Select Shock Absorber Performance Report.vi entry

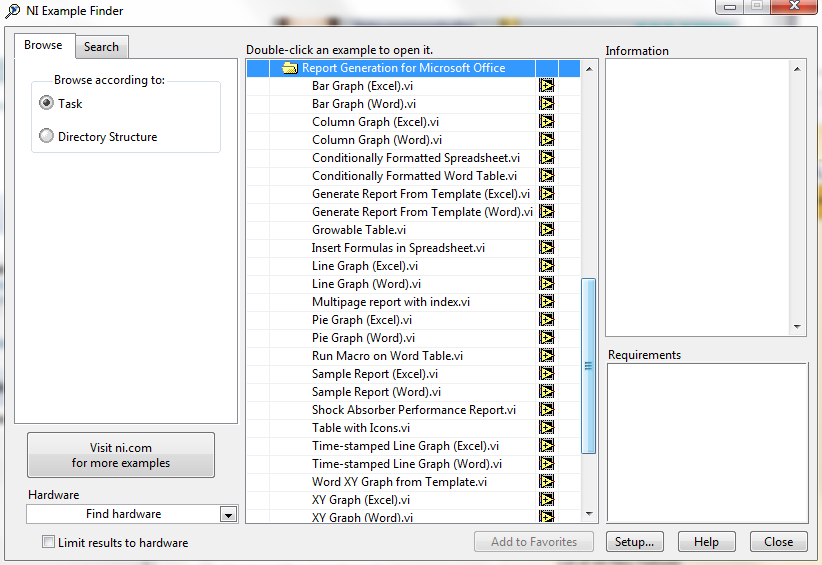tap(414, 410)
